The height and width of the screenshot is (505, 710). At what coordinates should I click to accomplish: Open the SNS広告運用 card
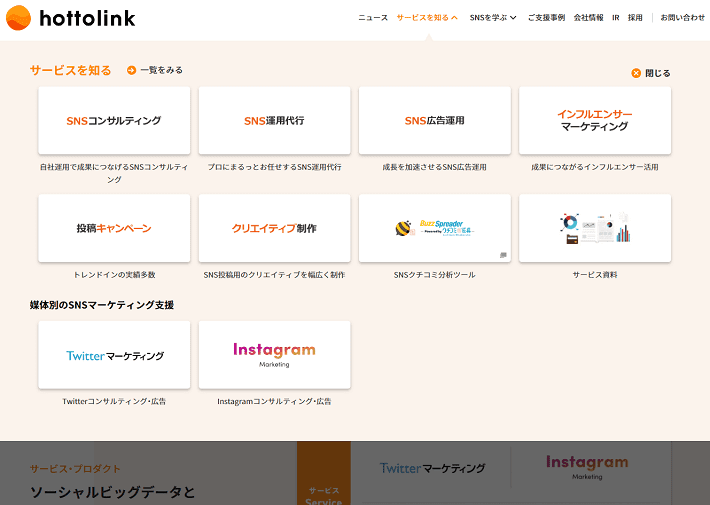(435, 120)
